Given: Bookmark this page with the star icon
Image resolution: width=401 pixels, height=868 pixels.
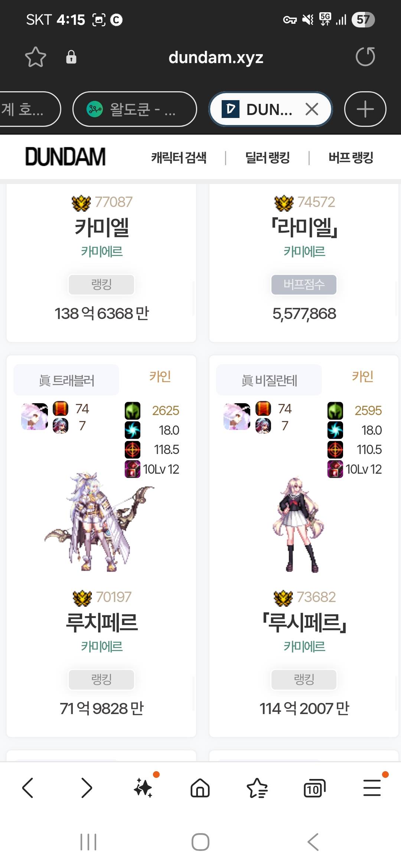Looking at the screenshot, I should 36,57.
